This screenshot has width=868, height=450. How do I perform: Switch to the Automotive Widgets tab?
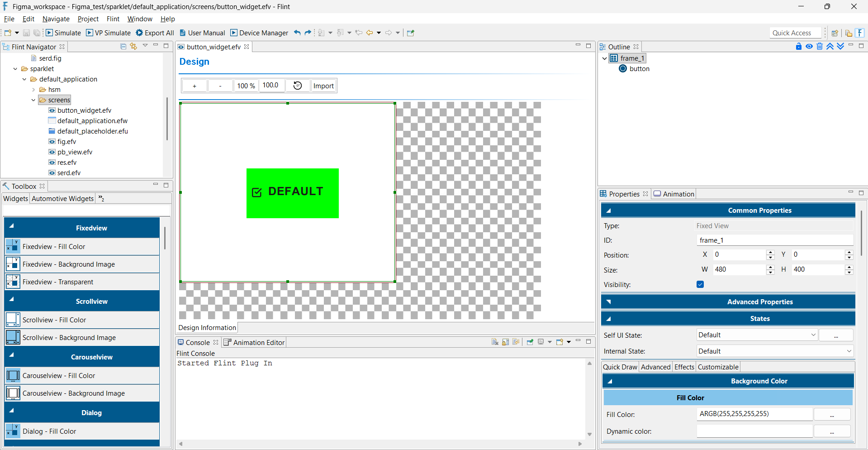click(x=62, y=198)
